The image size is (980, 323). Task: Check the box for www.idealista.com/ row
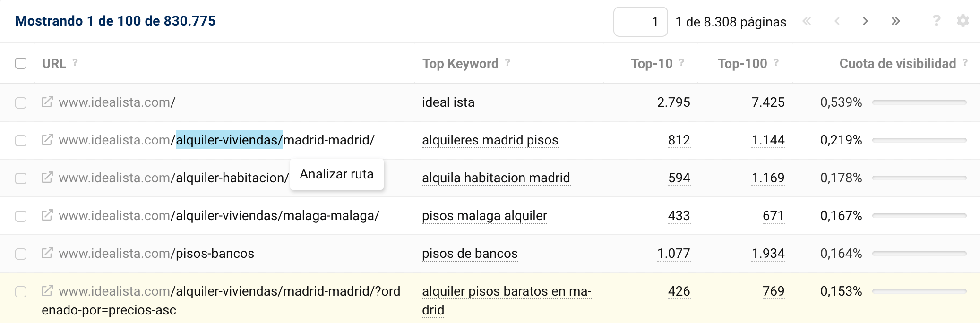[x=21, y=103]
